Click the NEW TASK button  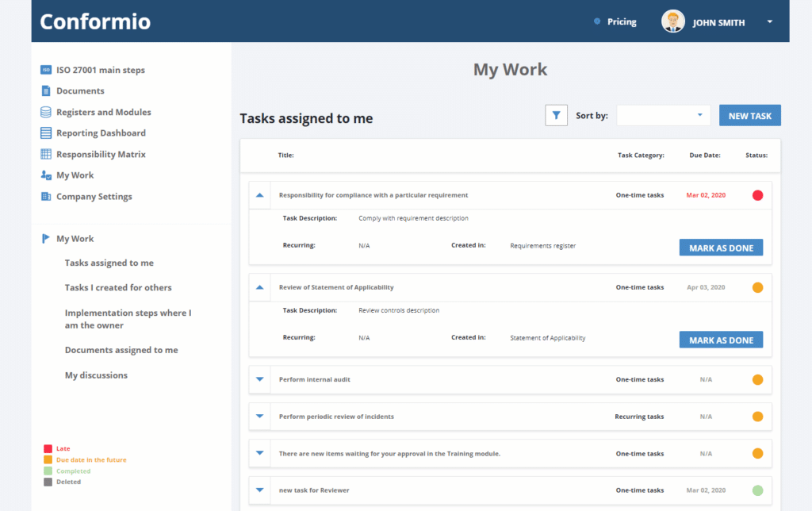[x=749, y=116]
